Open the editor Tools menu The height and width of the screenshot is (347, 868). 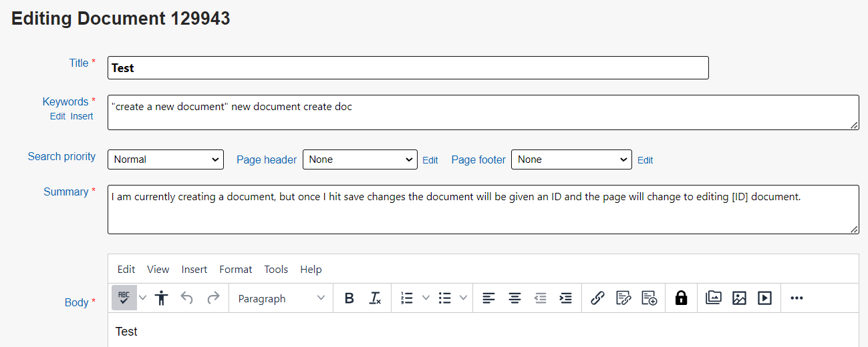(x=276, y=270)
